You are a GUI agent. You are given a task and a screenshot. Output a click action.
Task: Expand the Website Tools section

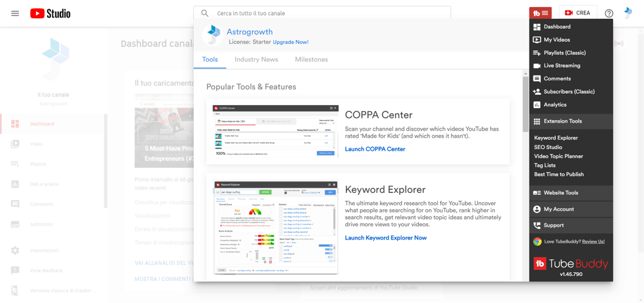coord(571,192)
